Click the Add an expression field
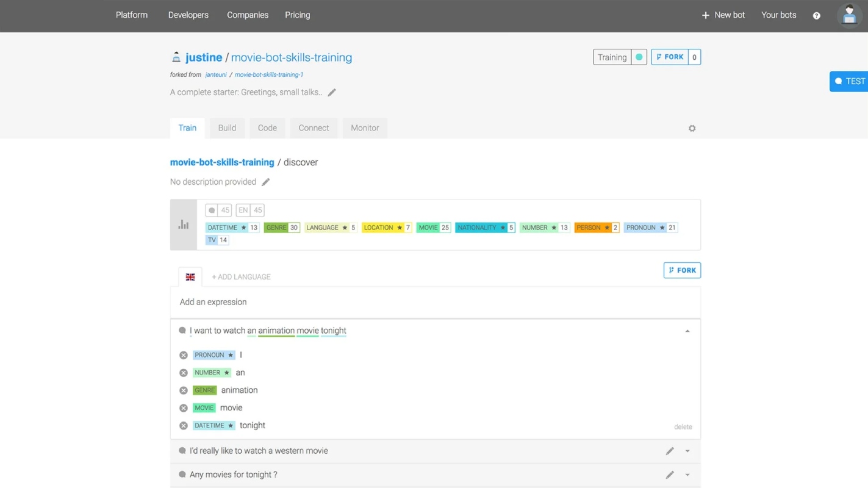Image resolution: width=868 pixels, height=488 pixels. point(436,303)
